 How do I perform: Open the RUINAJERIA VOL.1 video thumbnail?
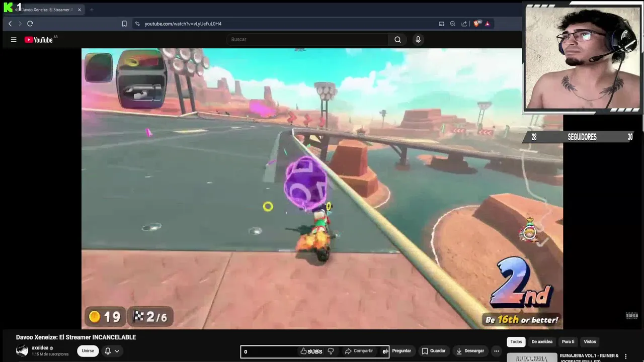[x=531, y=357]
